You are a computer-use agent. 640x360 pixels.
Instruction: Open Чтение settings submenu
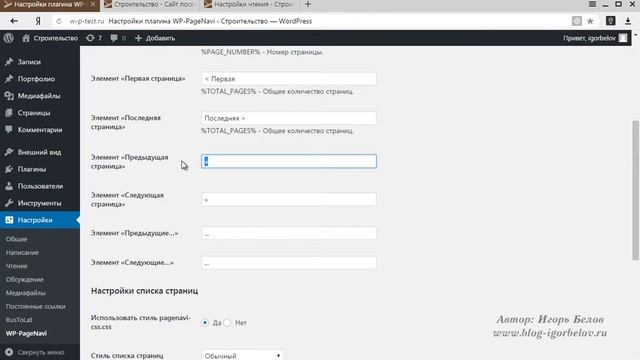[x=17, y=266]
